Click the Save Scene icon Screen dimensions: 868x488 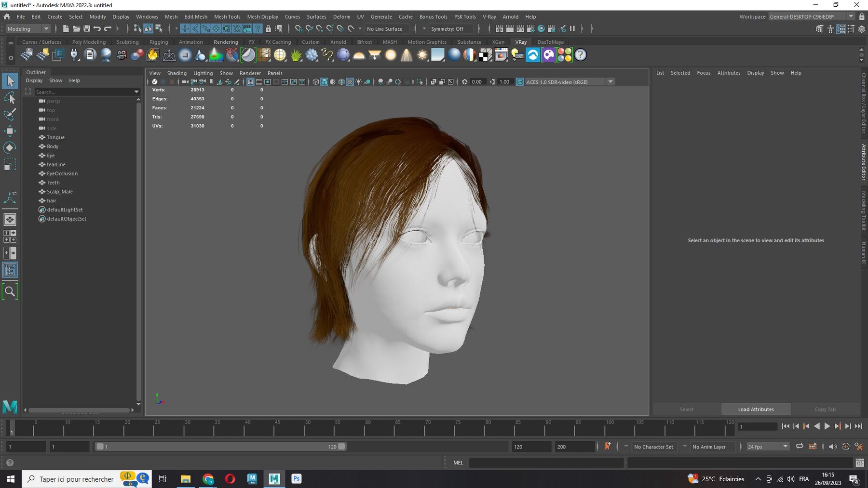point(87,29)
